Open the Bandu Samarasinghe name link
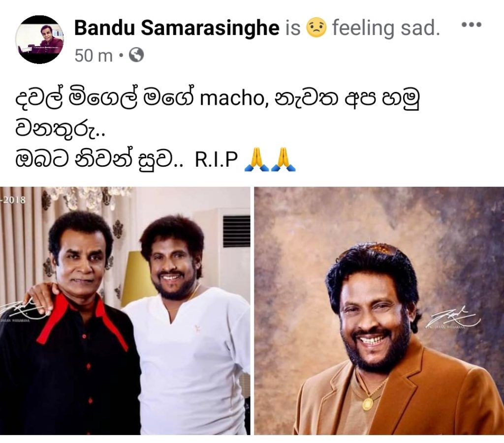Viewport: 504px width, 443px height. coord(177,28)
